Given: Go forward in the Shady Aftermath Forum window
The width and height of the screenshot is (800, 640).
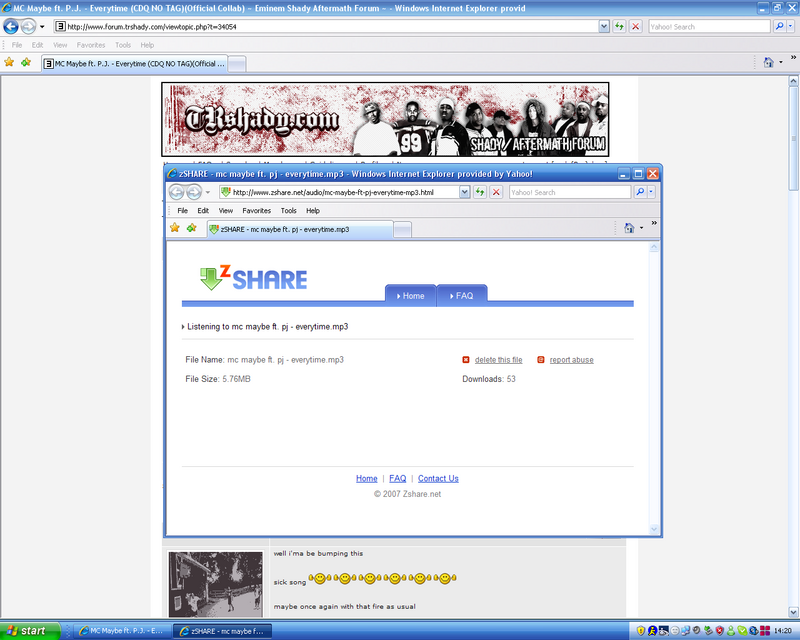Looking at the screenshot, I should [29, 26].
